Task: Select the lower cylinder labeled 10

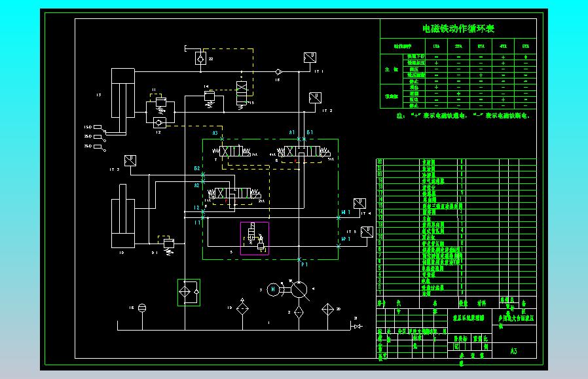Action: (x=123, y=216)
